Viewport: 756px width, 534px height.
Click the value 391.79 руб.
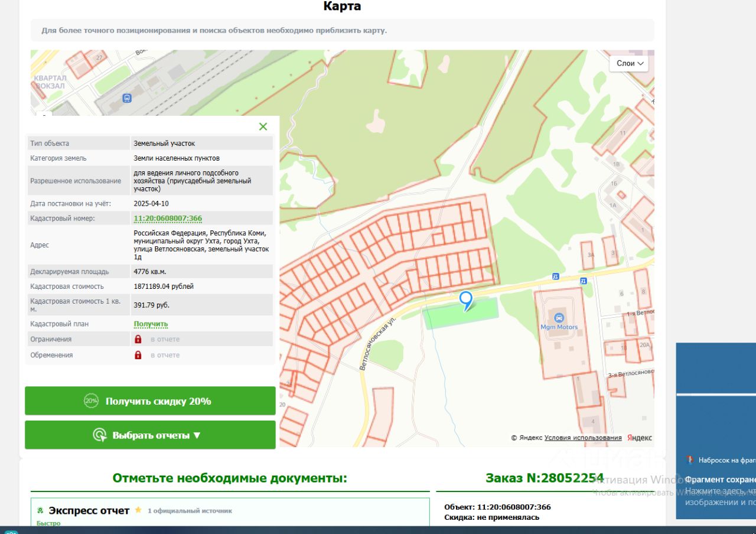pos(152,305)
